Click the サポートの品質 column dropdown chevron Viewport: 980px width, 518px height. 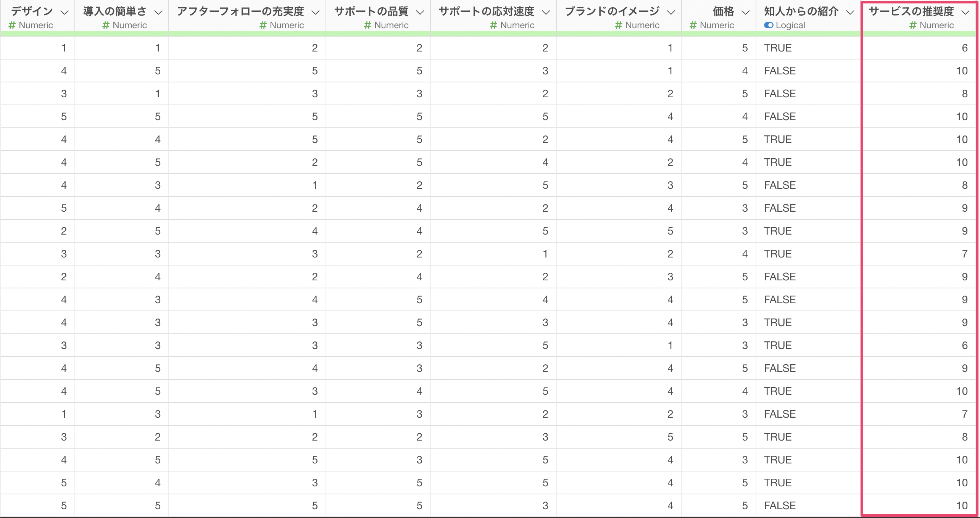click(420, 12)
